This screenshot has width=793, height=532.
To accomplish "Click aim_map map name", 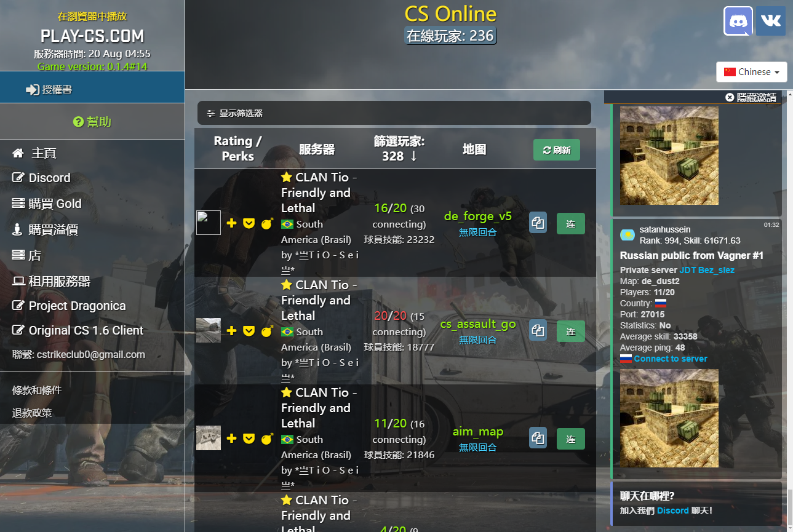I will (x=478, y=432).
